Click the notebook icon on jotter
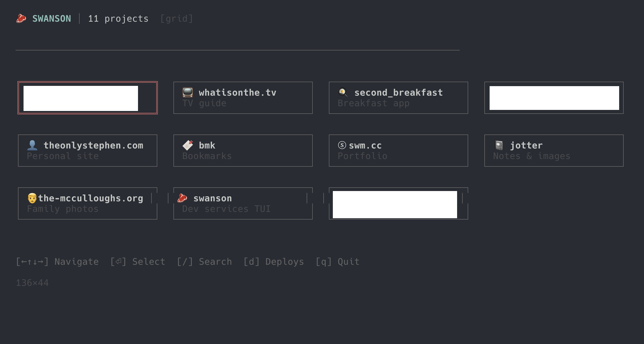This screenshot has height=344, width=644. [499, 145]
